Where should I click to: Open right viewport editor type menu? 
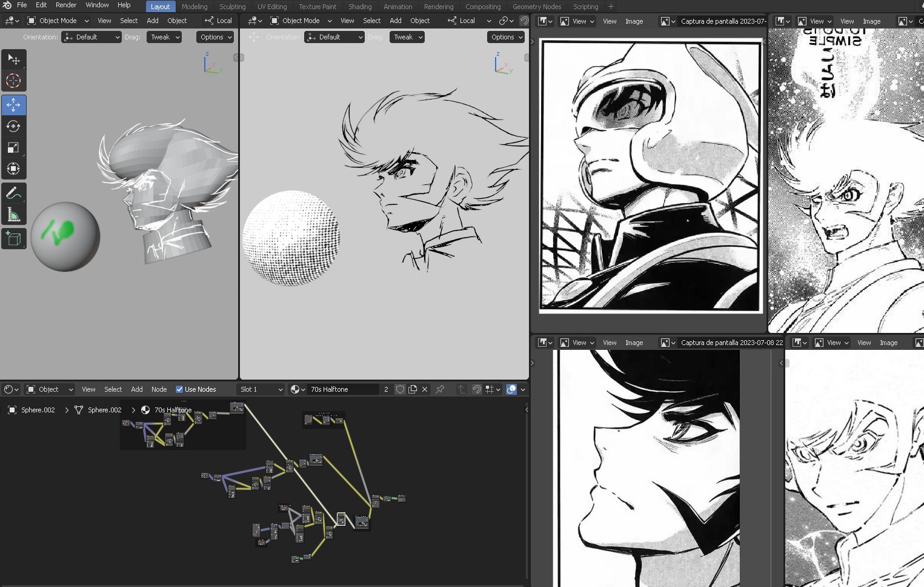(x=254, y=21)
